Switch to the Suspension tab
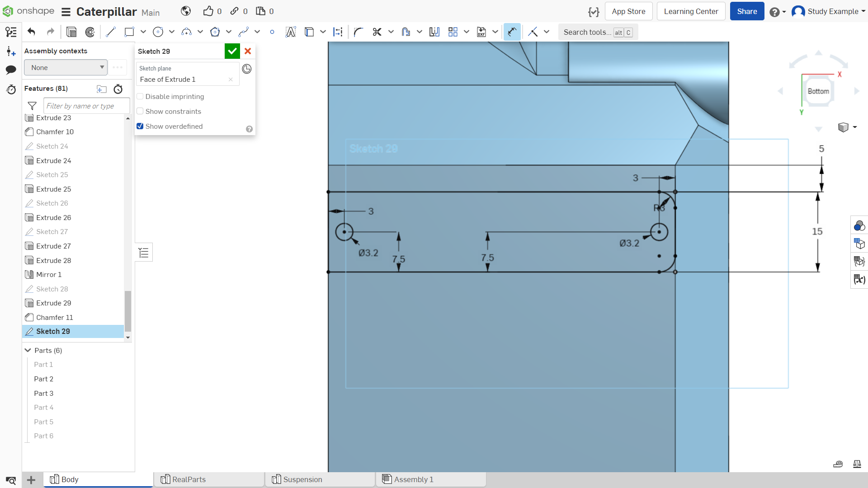 click(x=320, y=479)
